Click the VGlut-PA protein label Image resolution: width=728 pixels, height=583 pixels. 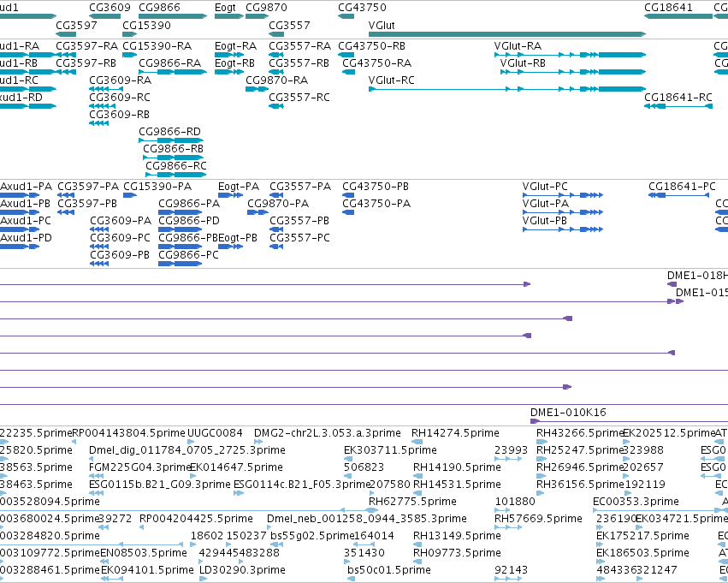pos(546,204)
